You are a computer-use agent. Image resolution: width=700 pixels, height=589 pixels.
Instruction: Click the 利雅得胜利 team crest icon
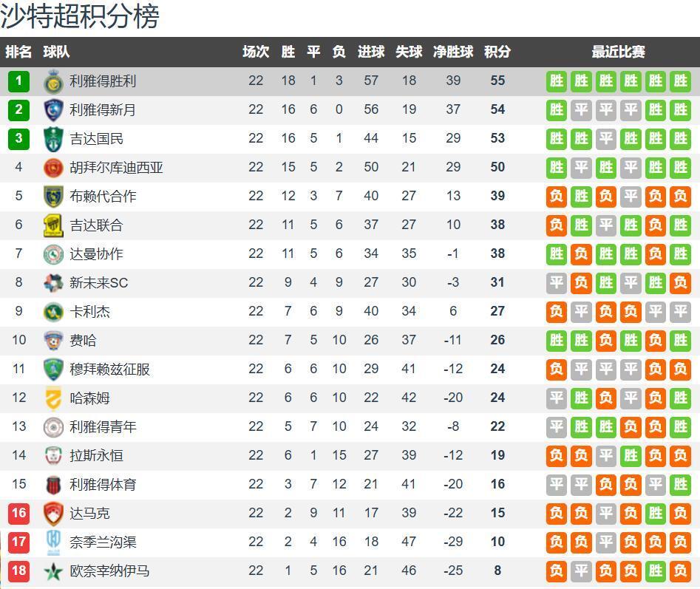pyautogui.click(x=53, y=81)
